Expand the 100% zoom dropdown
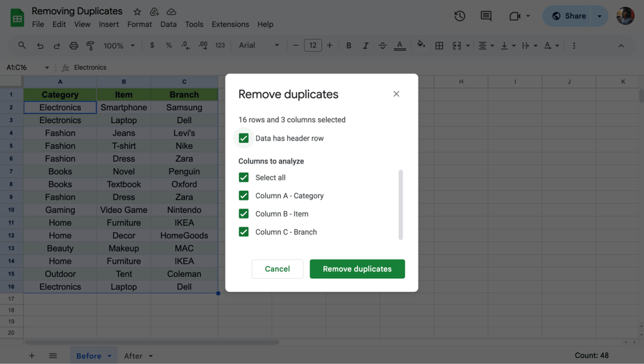 (x=119, y=46)
